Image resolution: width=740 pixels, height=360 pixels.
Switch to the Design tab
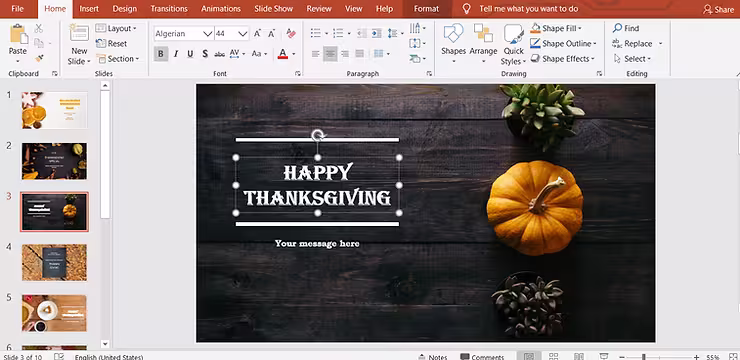pos(125,8)
